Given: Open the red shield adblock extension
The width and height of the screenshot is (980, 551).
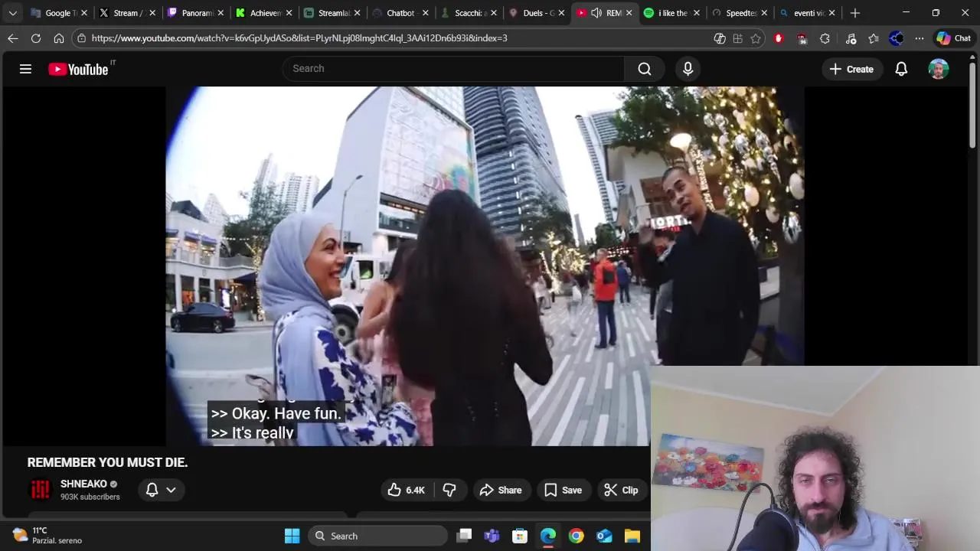Looking at the screenshot, I should [x=779, y=38].
